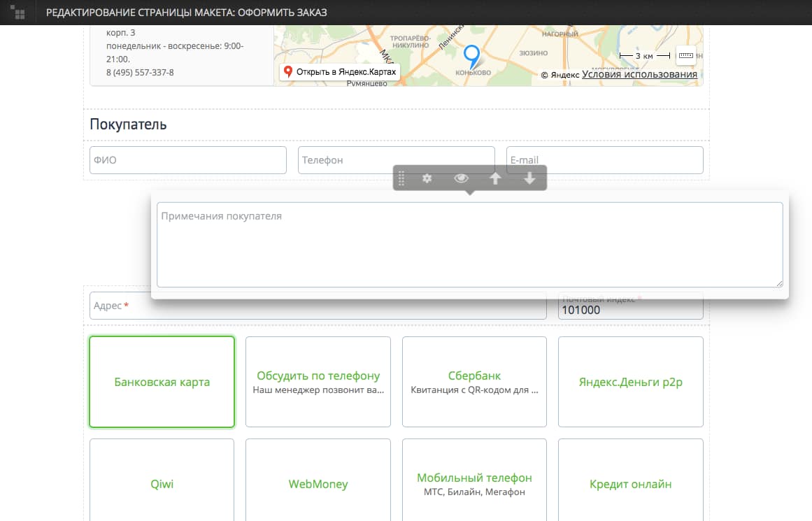812x521 pixels.
Task: Grab the drag handle on the block toolbar
Action: [x=401, y=179]
